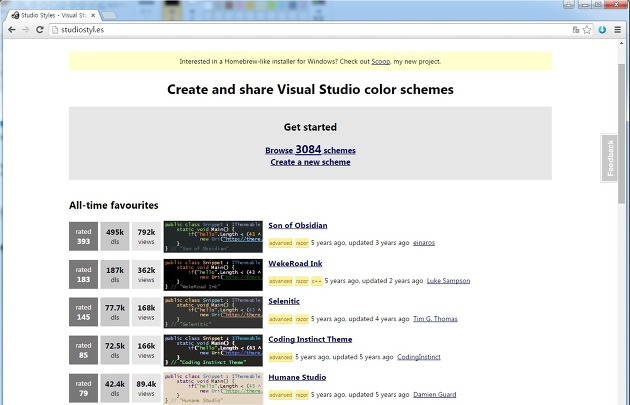The image size is (630, 405).
Task: View author CodingInstinct profile
Action: tap(419, 357)
